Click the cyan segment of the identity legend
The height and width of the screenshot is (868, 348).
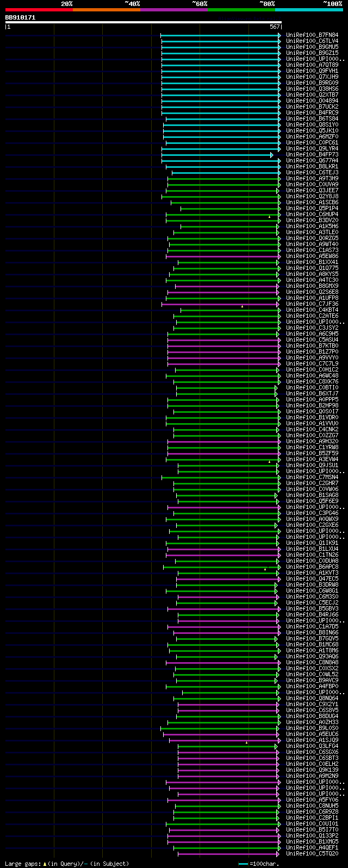tap(308, 10)
